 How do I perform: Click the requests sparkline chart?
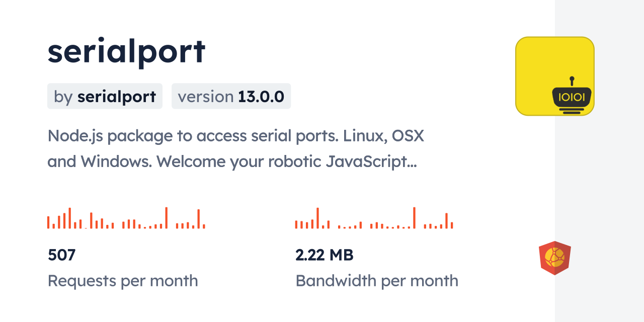(x=126, y=218)
